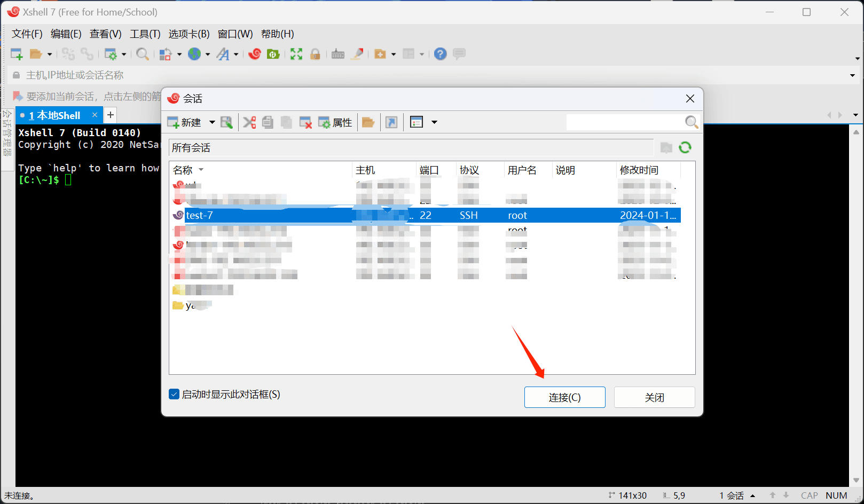Click the green Xftp toolbar icon

[273, 54]
